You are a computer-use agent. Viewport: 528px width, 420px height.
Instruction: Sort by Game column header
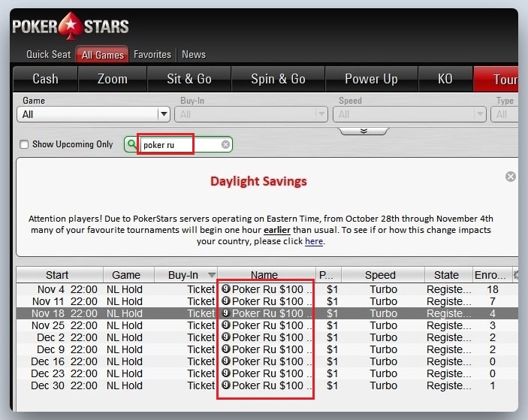point(128,275)
